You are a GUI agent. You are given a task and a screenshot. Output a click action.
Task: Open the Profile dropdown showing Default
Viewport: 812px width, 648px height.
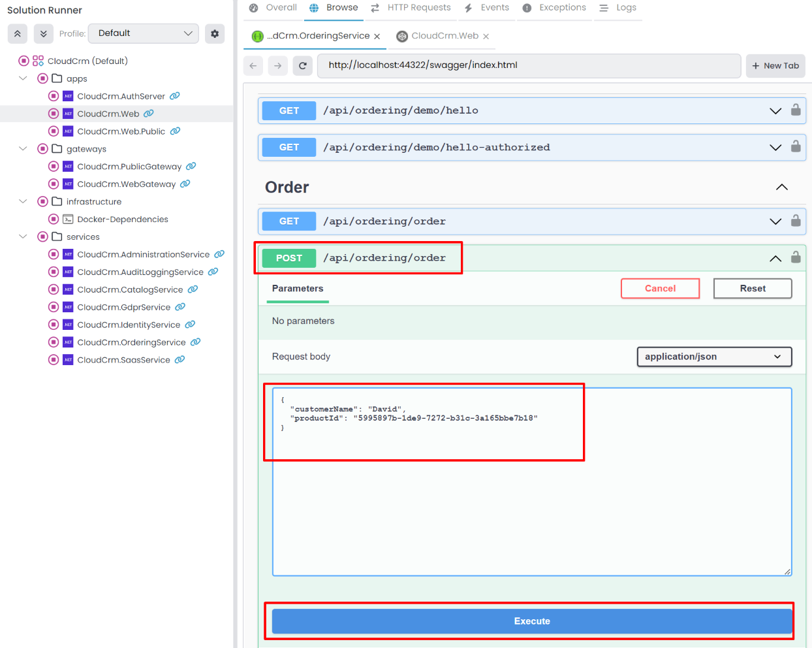pyautogui.click(x=143, y=33)
